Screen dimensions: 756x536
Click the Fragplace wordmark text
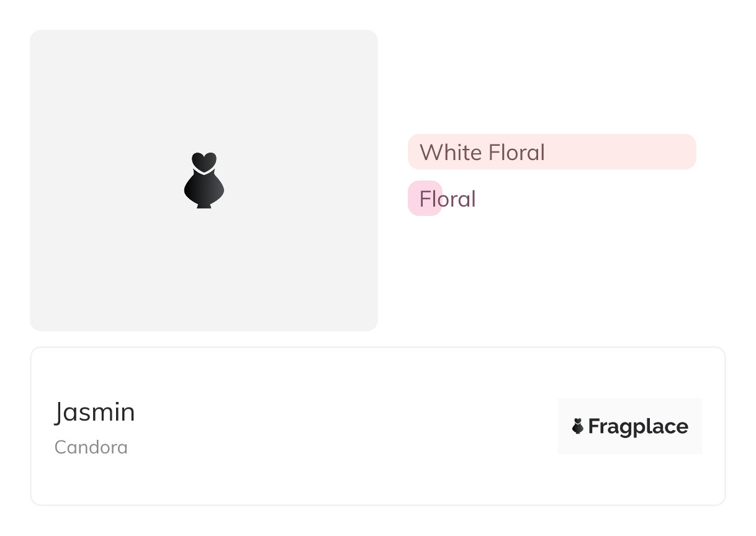(x=638, y=427)
